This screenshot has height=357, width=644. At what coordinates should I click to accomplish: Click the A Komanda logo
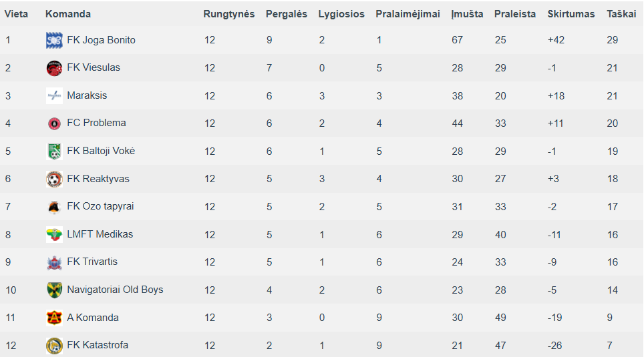(x=54, y=318)
